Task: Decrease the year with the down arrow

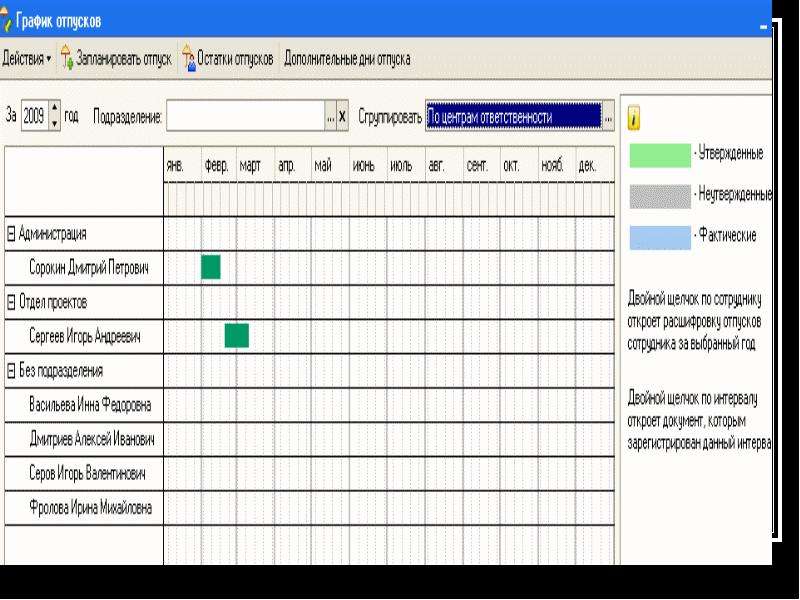Action: (x=55, y=123)
